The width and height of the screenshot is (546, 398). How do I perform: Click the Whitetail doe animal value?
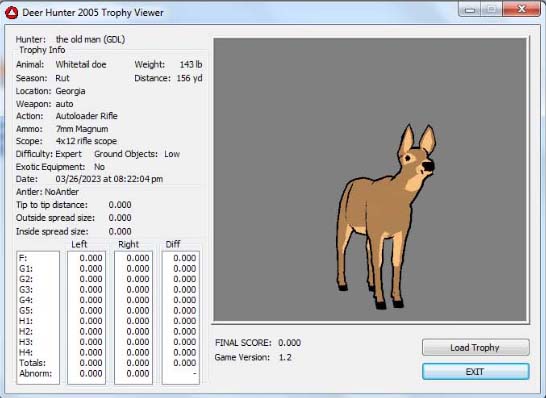click(x=81, y=64)
